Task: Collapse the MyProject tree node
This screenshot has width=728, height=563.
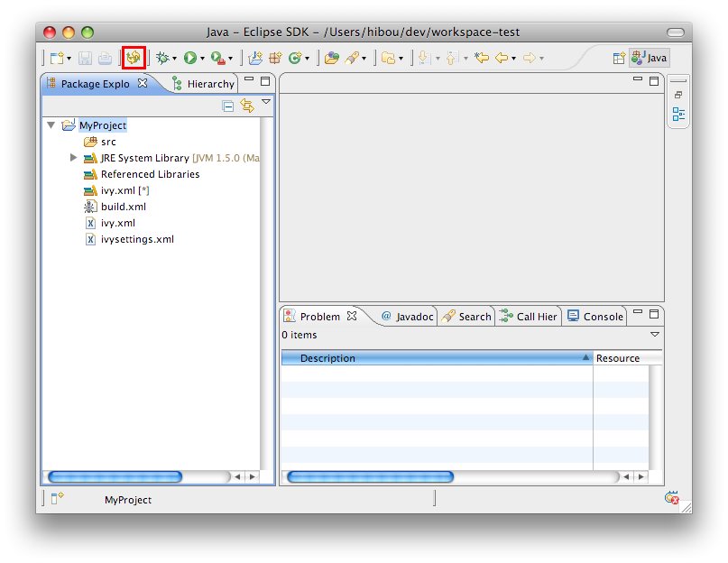Action: tap(51, 125)
